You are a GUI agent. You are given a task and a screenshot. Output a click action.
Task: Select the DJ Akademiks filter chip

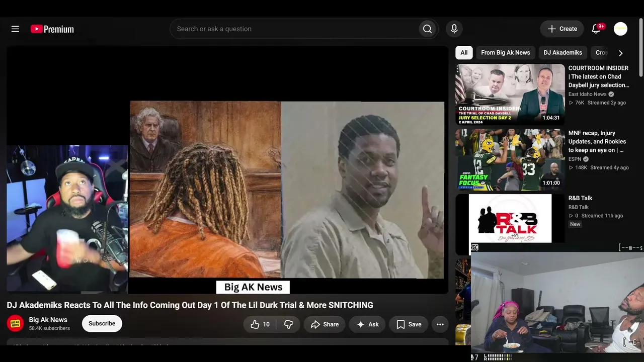pyautogui.click(x=562, y=52)
